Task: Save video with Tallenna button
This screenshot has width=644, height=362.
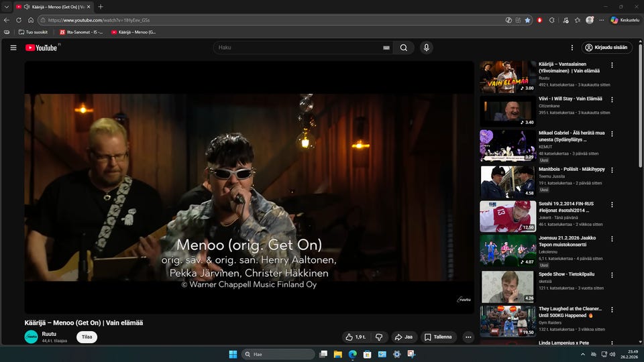Action: click(438, 337)
